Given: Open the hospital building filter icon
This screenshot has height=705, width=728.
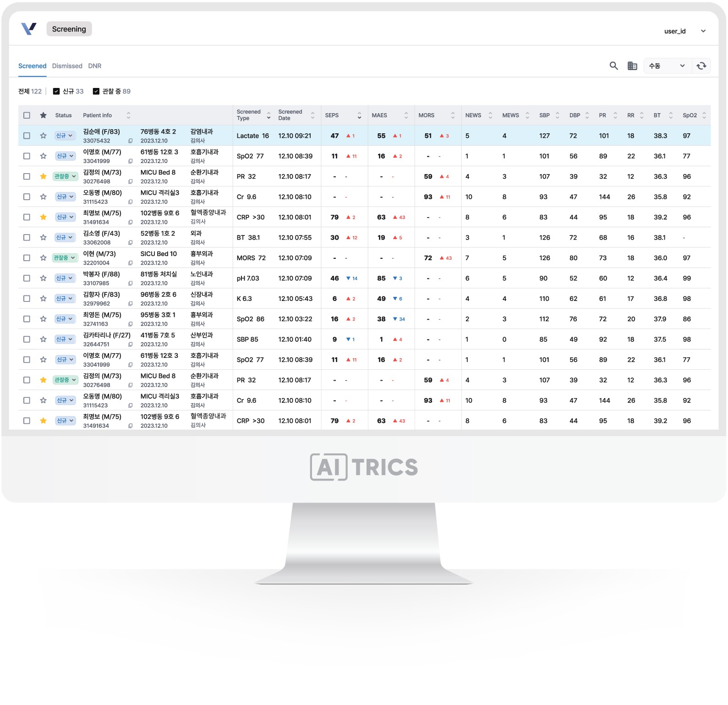Looking at the screenshot, I should point(632,66).
